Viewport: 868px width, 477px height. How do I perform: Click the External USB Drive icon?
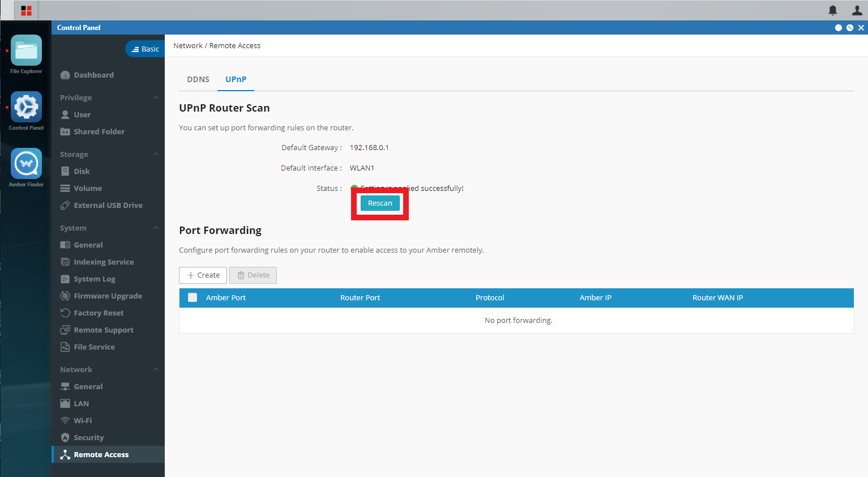[65, 205]
